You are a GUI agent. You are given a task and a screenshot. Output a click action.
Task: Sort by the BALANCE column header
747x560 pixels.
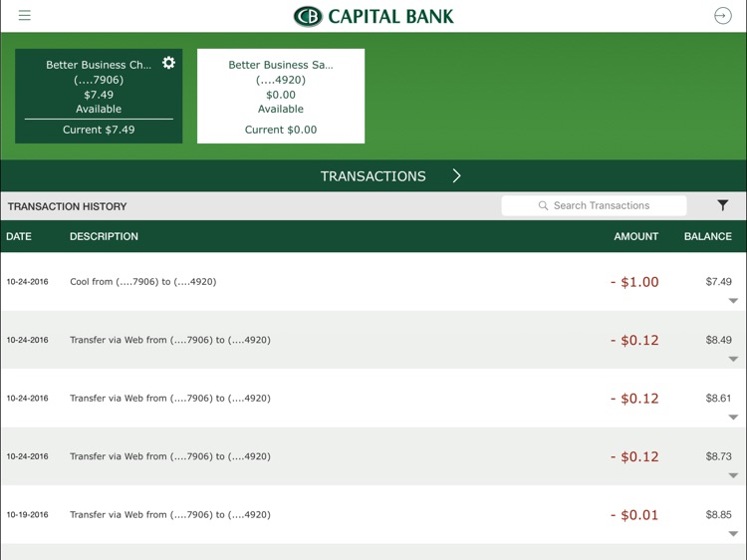tap(708, 236)
